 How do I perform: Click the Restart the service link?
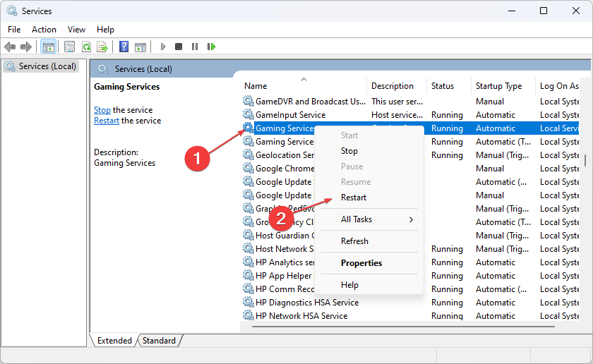107,121
